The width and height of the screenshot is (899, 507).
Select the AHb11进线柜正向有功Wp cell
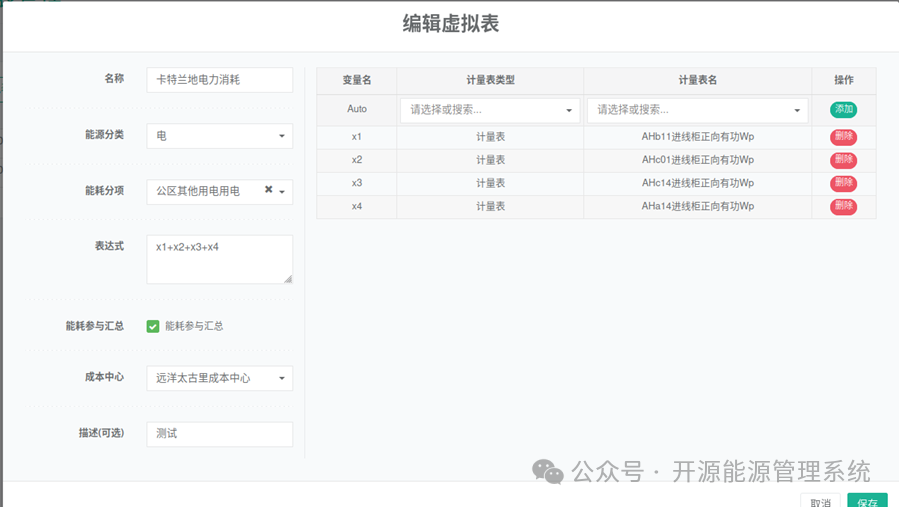[698, 137]
